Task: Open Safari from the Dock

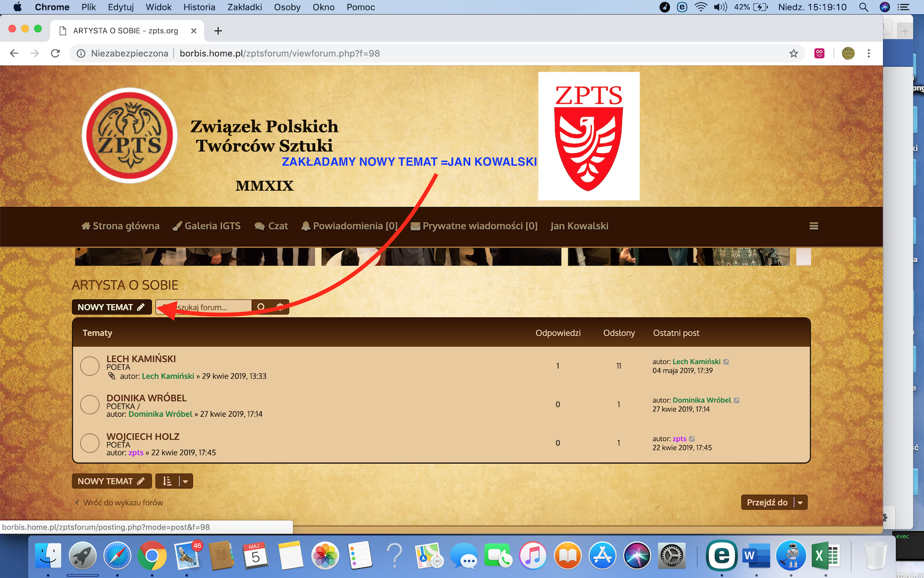Action: pos(117,556)
